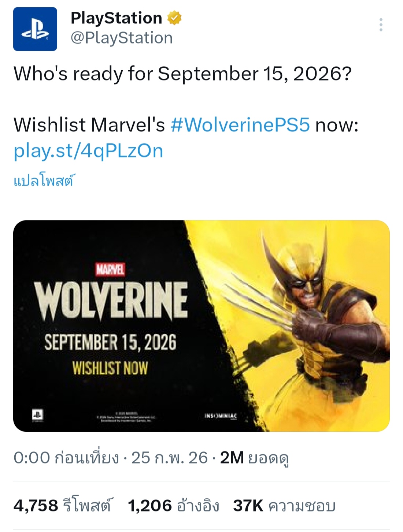Follow the play.st/4qPLzOn link
The height and width of the screenshot is (532, 403).
[88, 150]
